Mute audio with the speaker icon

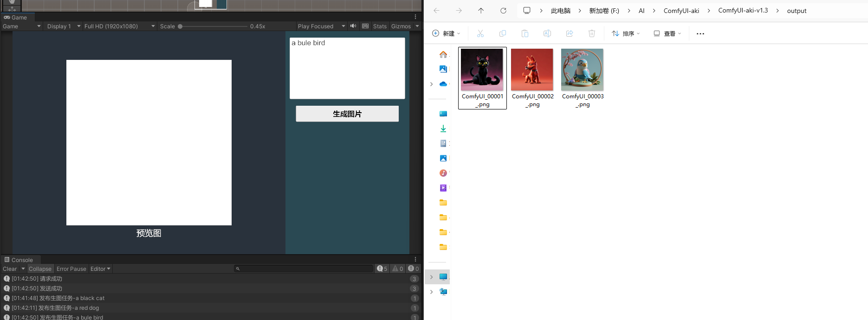point(353,26)
